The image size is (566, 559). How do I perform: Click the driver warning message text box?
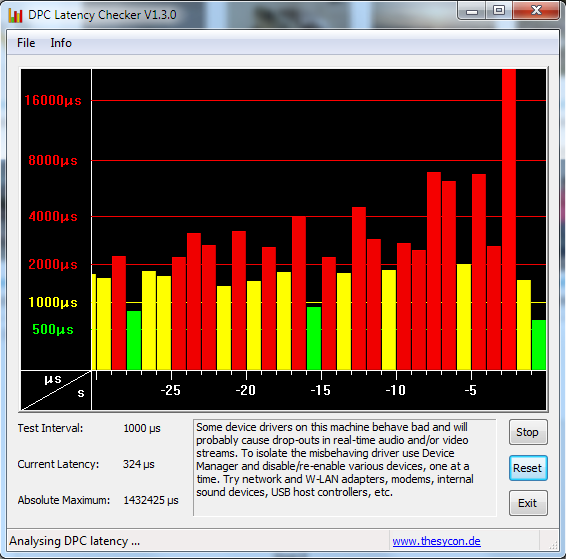coord(345,468)
